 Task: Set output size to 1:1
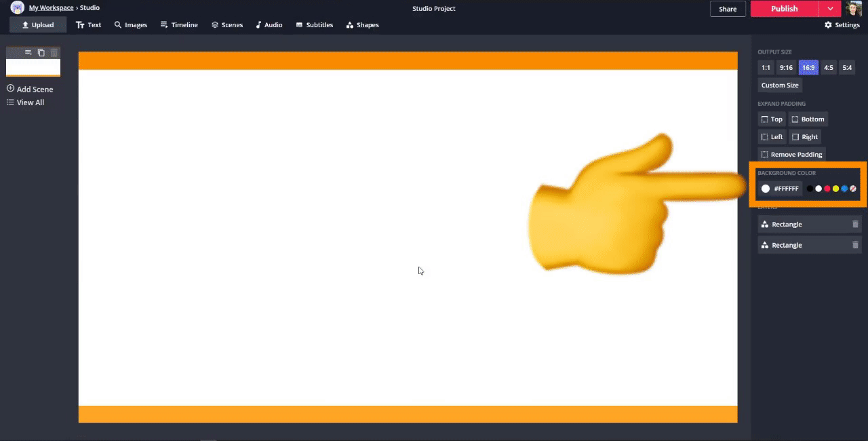point(766,68)
